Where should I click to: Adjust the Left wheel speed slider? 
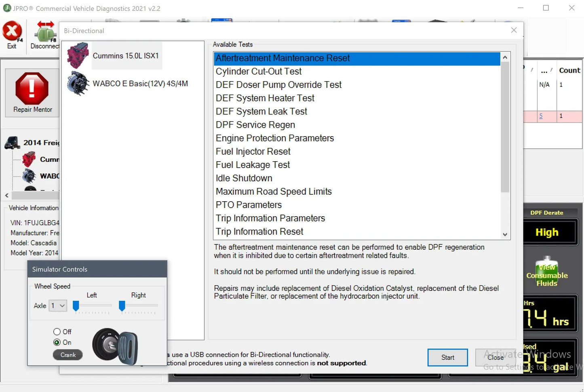point(76,306)
